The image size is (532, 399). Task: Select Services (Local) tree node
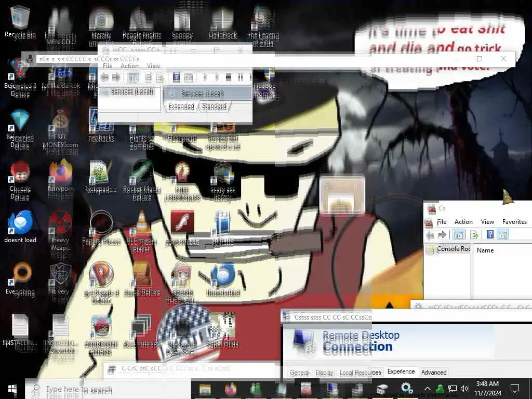tap(131, 91)
